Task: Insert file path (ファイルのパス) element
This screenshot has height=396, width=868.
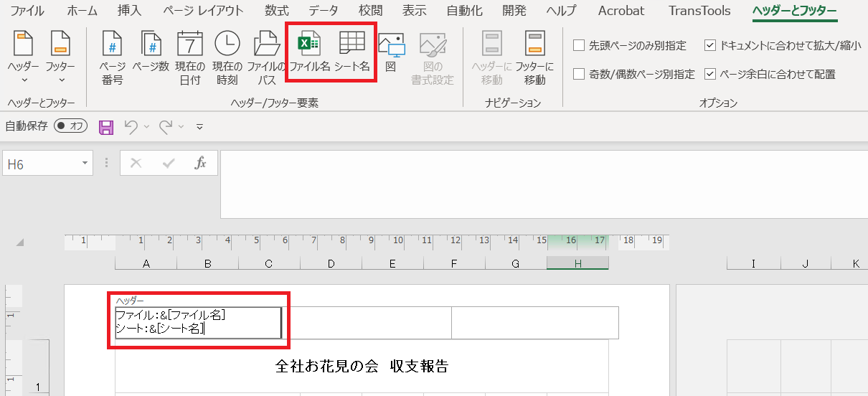Action: tap(265, 58)
